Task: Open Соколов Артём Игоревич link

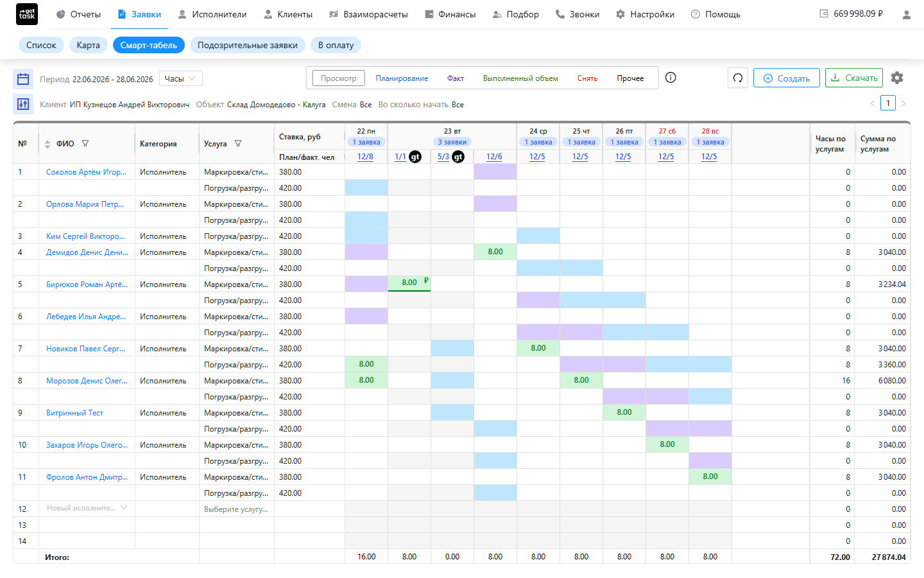Action: [86, 172]
